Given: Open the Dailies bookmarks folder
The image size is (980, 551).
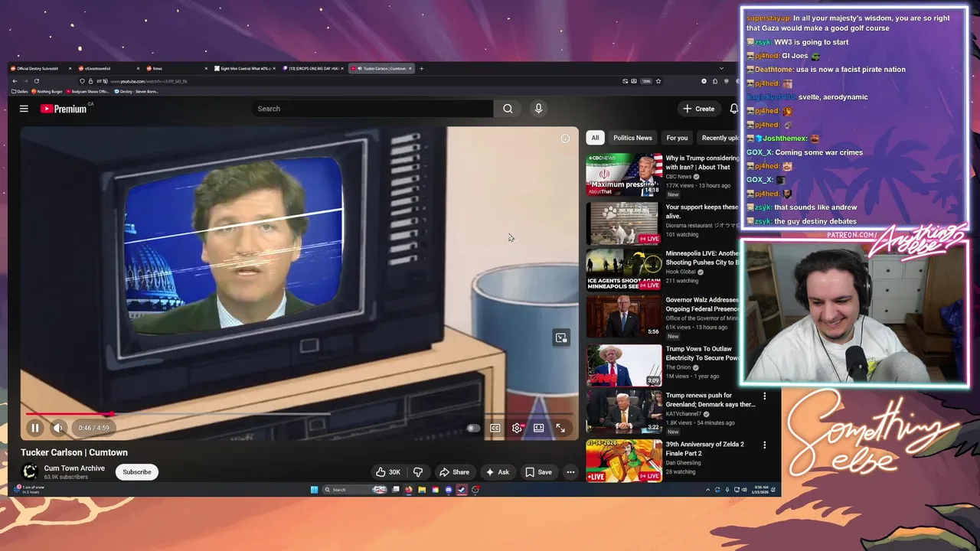Looking at the screenshot, I should click(x=20, y=91).
